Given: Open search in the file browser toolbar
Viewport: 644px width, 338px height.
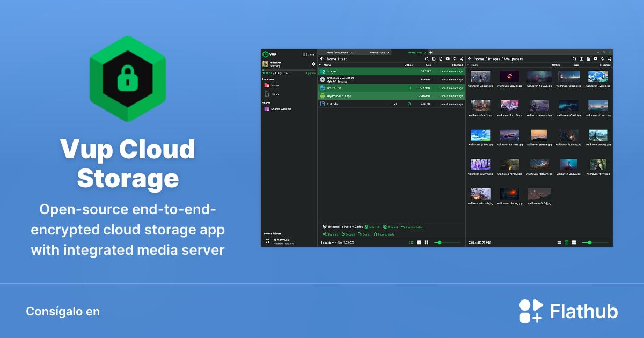Looking at the screenshot, I should click(427, 59).
